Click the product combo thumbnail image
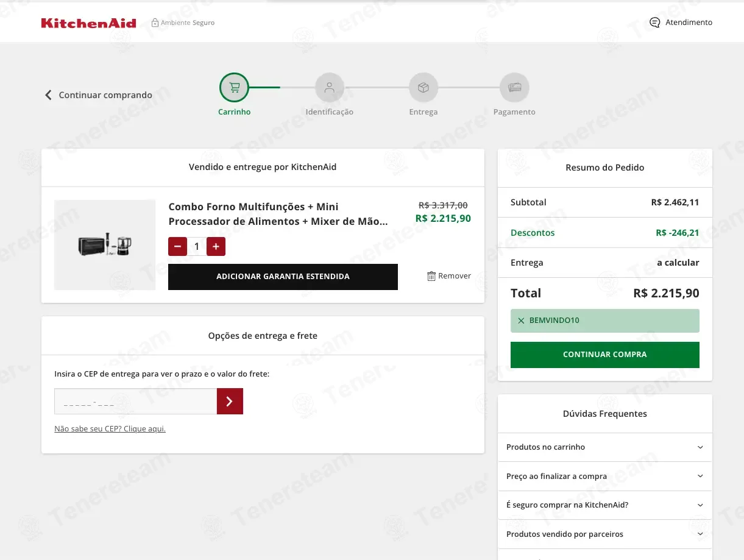The height and width of the screenshot is (560, 744). click(105, 245)
